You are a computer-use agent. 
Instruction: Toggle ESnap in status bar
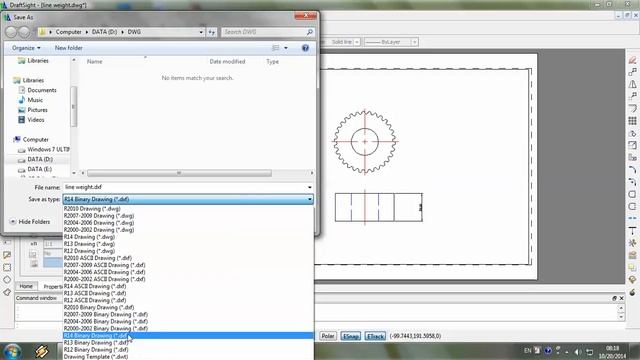351,336
